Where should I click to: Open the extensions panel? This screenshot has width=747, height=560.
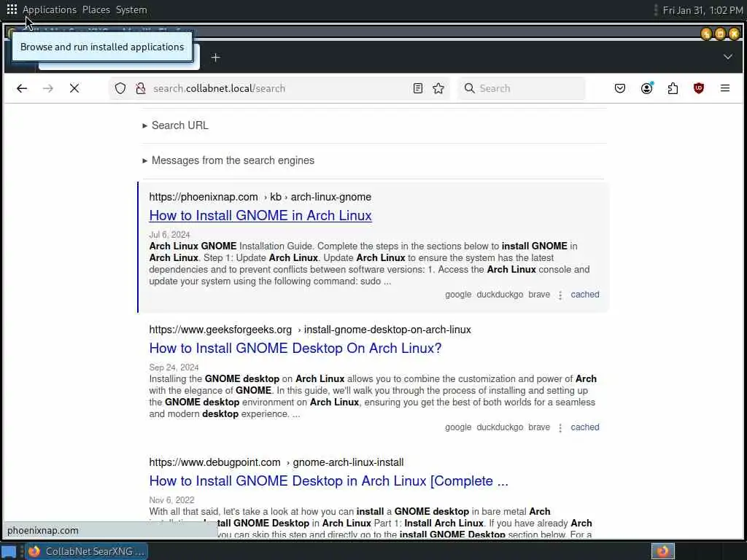[673, 88]
